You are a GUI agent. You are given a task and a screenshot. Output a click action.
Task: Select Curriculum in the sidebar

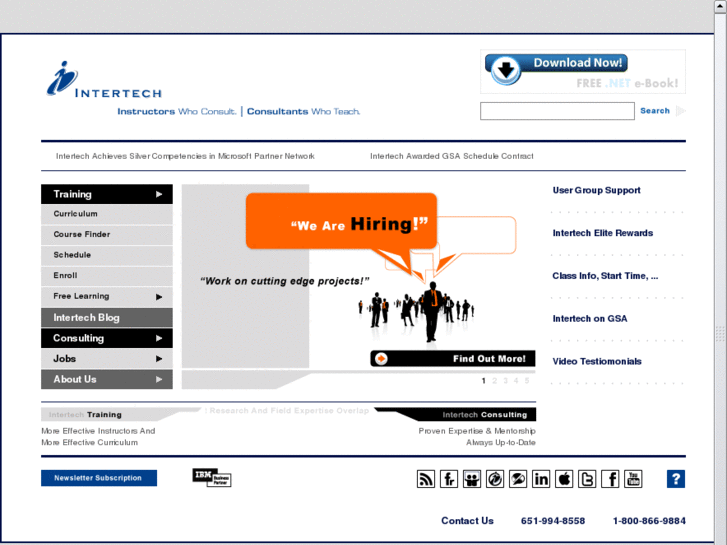click(107, 214)
